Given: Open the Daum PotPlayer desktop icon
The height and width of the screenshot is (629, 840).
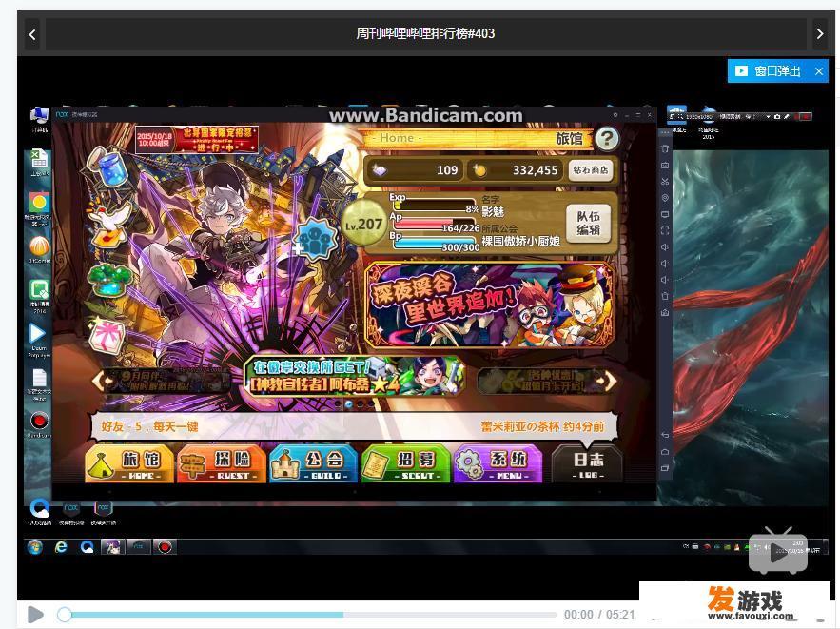Looking at the screenshot, I should [x=39, y=341].
